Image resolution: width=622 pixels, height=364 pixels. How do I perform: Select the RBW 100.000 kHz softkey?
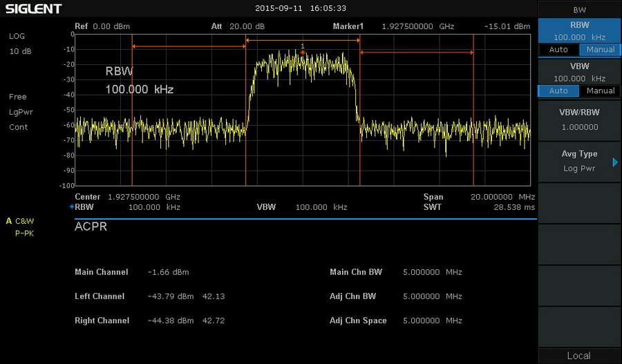(x=579, y=31)
